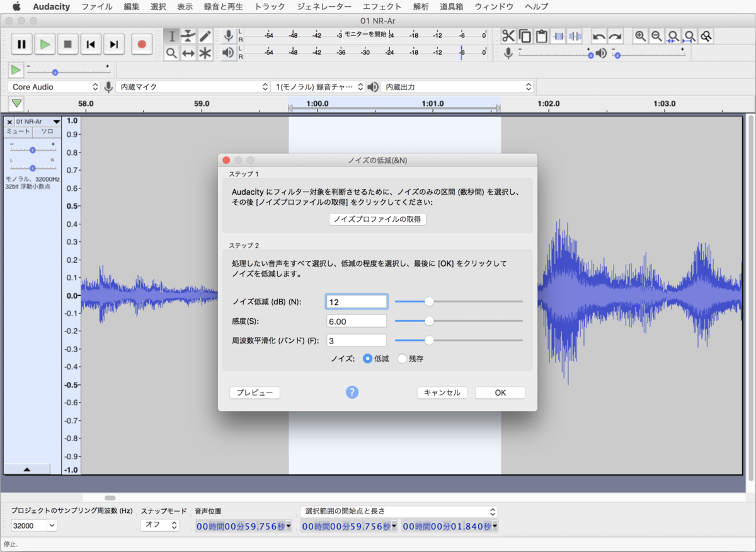Click the Fit Selection zoom icon

673,37
